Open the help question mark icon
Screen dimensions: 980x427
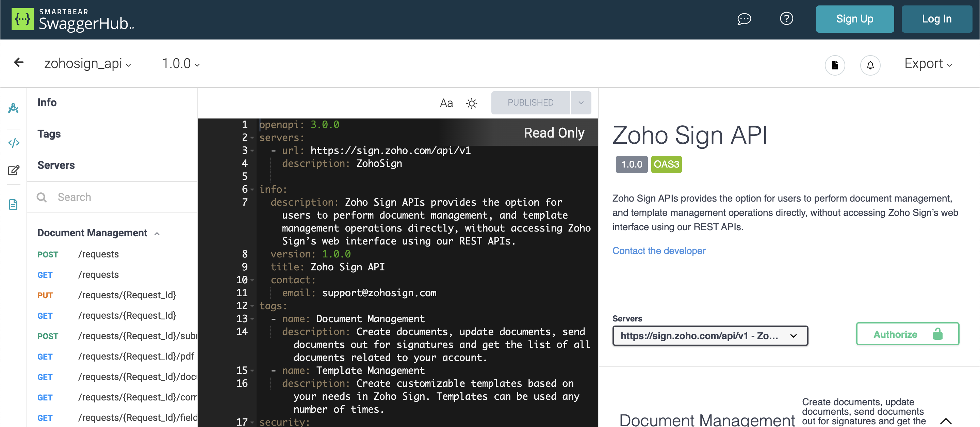click(x=786, y=19)
